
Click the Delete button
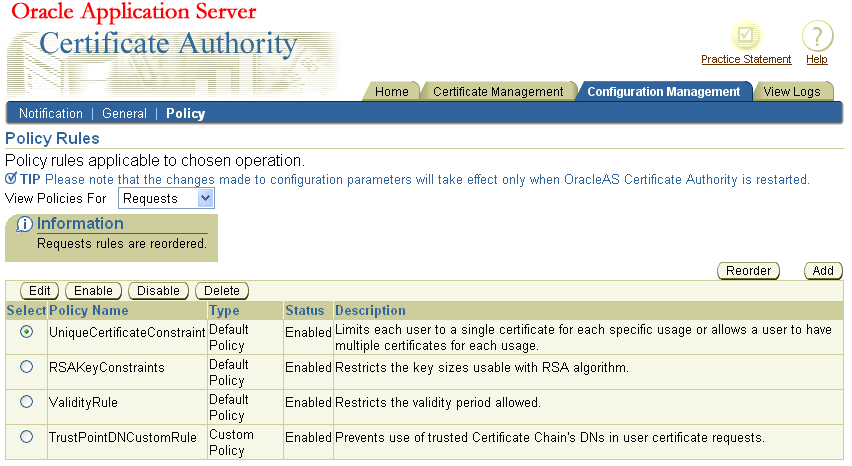pyautogui.click(x=222, y=291)
